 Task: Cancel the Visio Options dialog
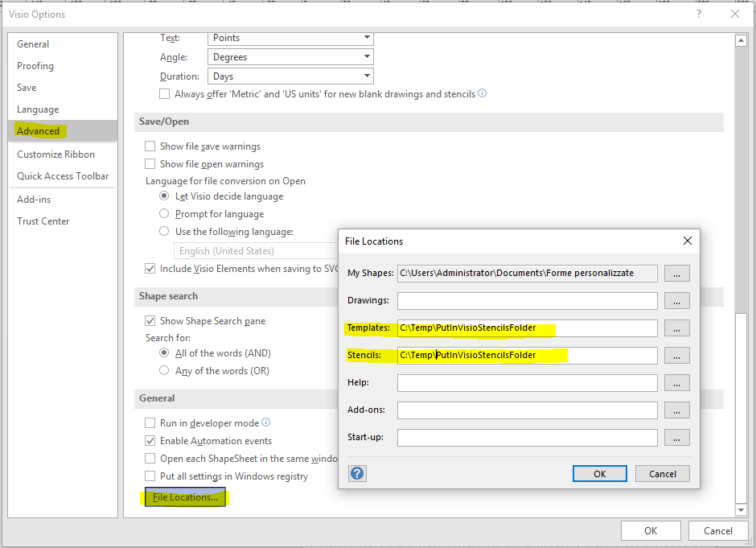(x=718, y=530)
